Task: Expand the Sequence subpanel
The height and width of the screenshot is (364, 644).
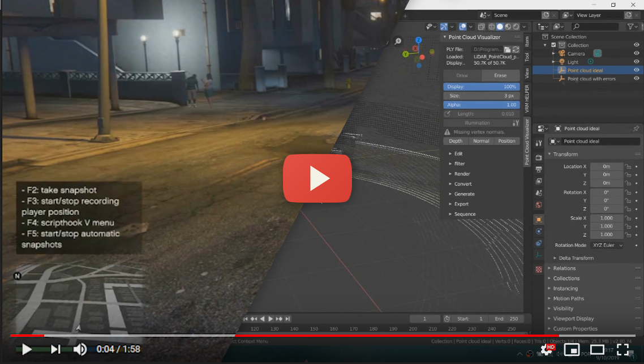Action: point(462,214)
